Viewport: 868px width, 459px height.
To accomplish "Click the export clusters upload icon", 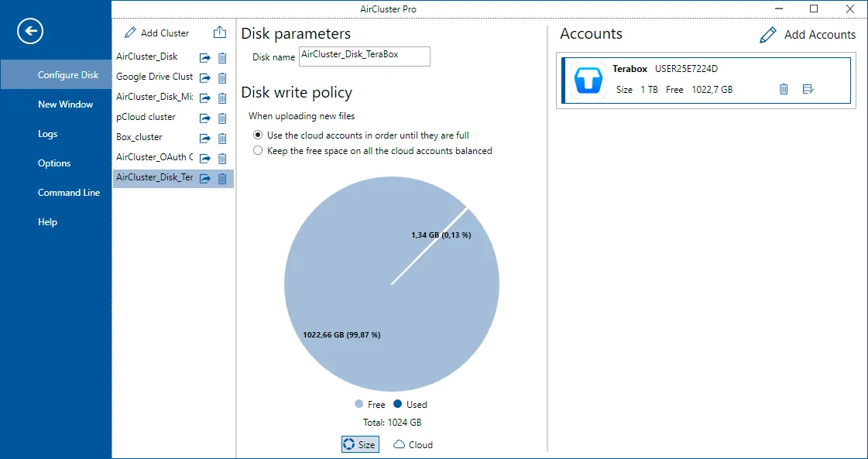I will click(220, 32).
